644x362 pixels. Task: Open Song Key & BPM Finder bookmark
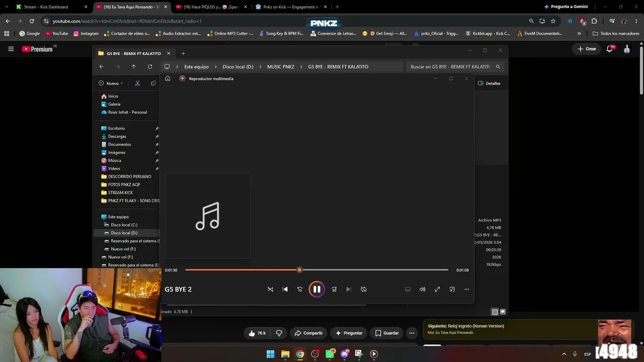[x=281, y=34]
